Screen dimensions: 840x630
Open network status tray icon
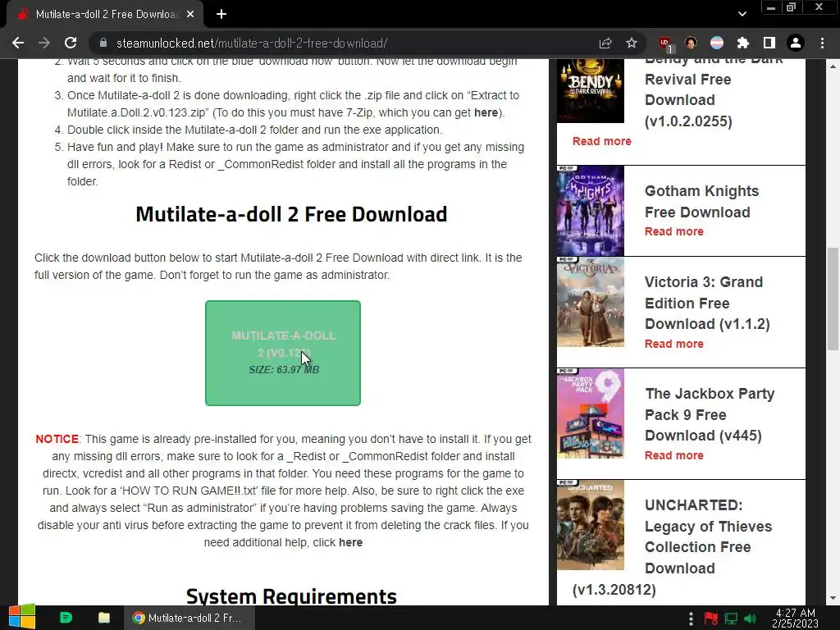pos(731,619)
